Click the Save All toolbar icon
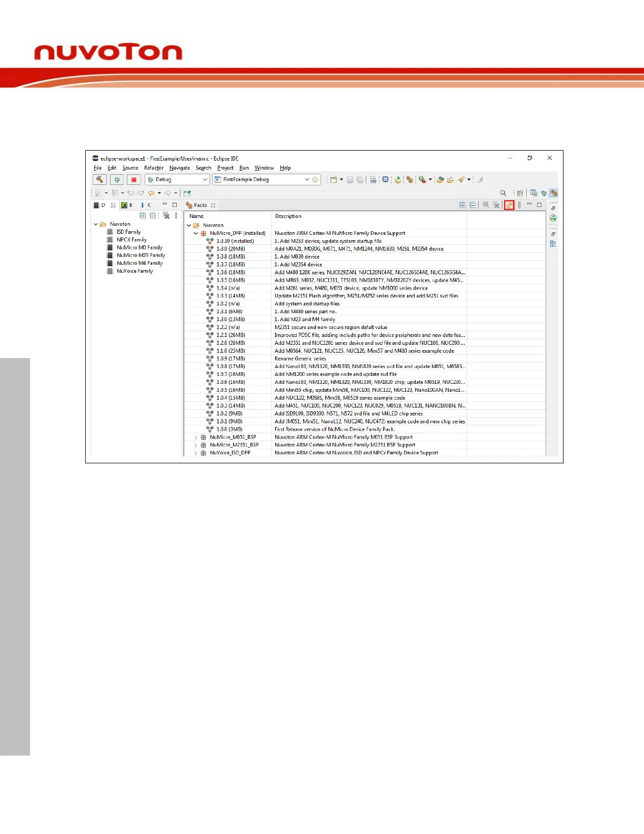The height and width of the screenshot is (834, 644). click(x=360, y=180)
